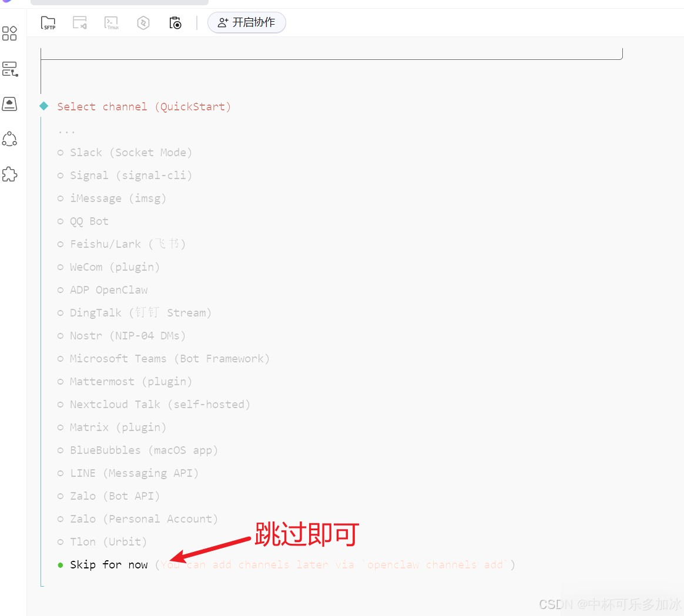Image resolution: width=684 pixels, height=616 pixels.
Task: Click the Tmux terminal icon in toolbar
Action: pos(112,23)
